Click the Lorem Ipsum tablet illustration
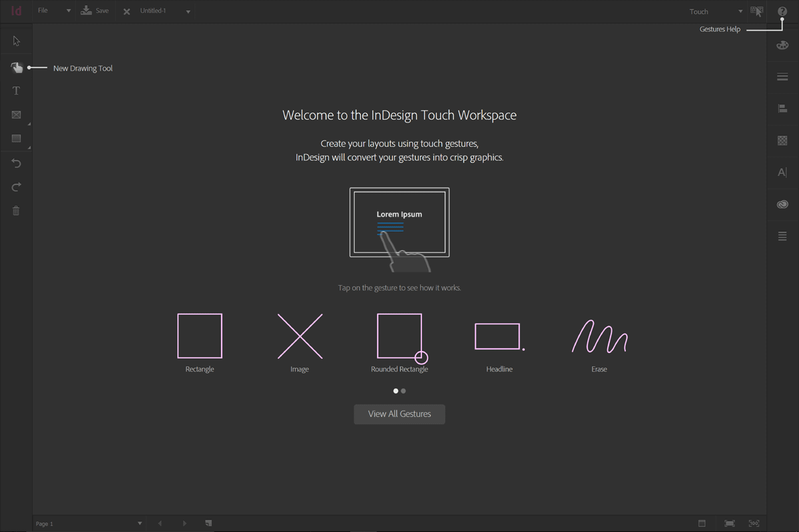799x532 pixels. (x=400, y=229)
